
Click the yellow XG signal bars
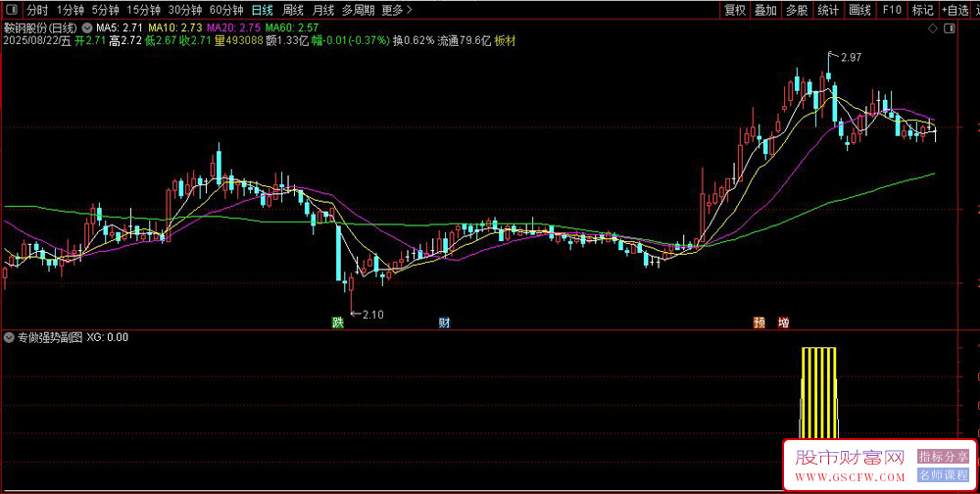tap(818, 392)
